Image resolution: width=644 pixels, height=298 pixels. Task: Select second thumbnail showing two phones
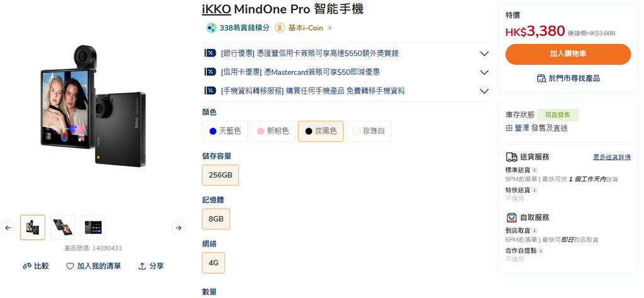pyautogui.click(x=63, y=228)
